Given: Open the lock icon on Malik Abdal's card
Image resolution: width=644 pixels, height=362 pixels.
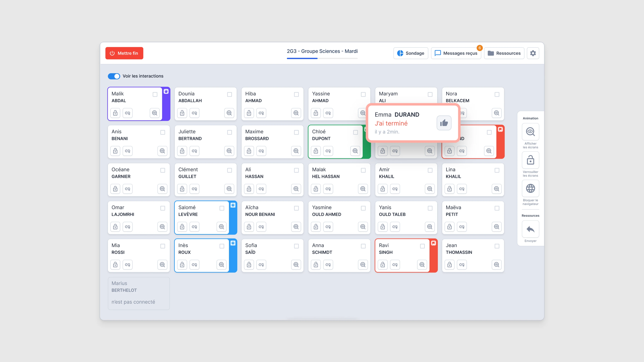Looking at the screenshot, I should [115, 113].
